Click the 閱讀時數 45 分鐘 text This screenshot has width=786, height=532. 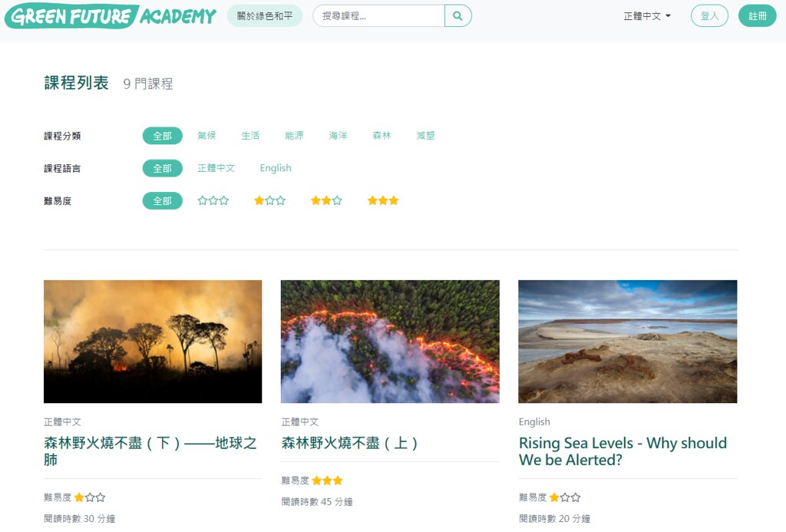[x=317, y=502]
